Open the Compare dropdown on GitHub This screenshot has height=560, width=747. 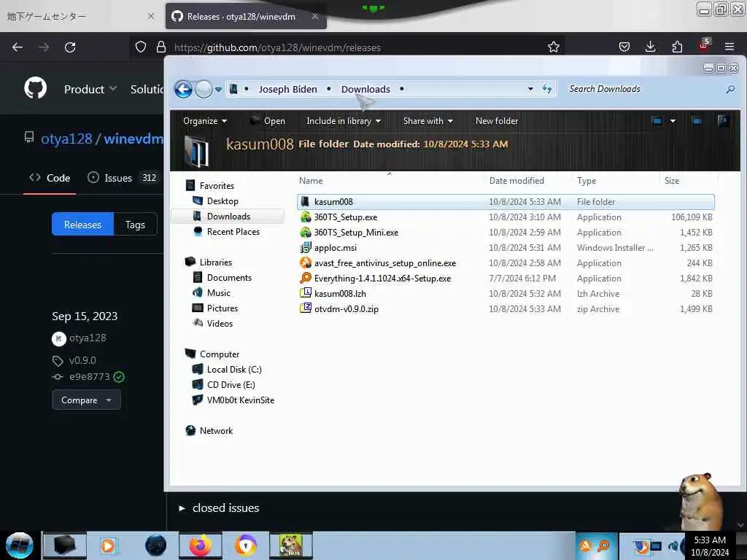click(86, 400)
